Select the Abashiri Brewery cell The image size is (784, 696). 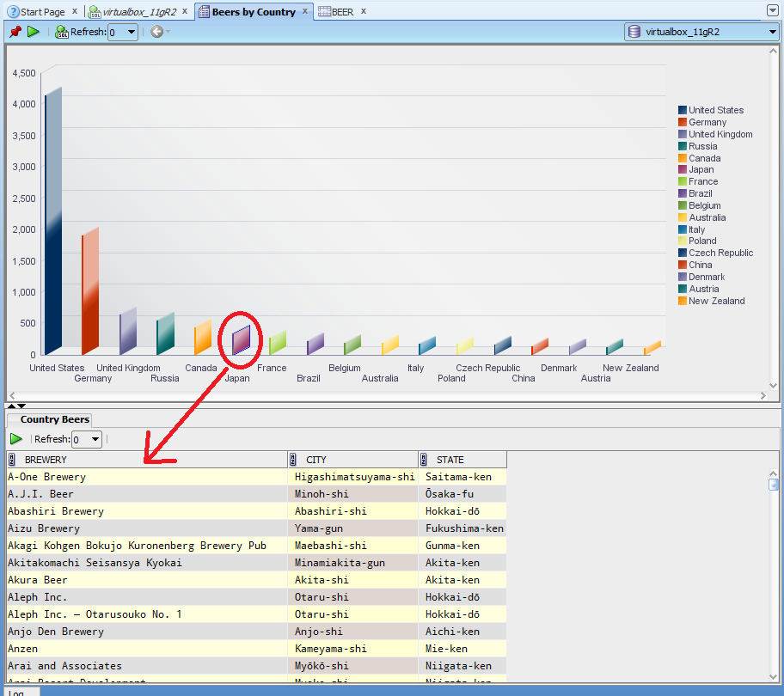click(x=147, y=511)
